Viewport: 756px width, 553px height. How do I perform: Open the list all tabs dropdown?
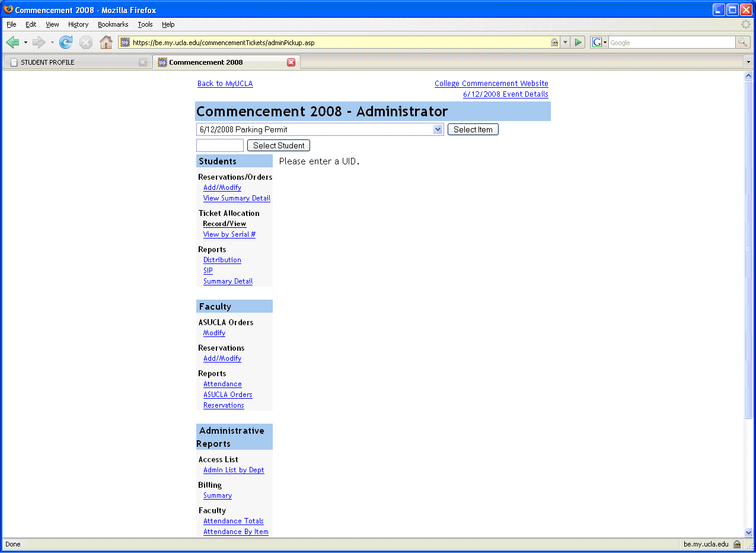tap(748, 62)
